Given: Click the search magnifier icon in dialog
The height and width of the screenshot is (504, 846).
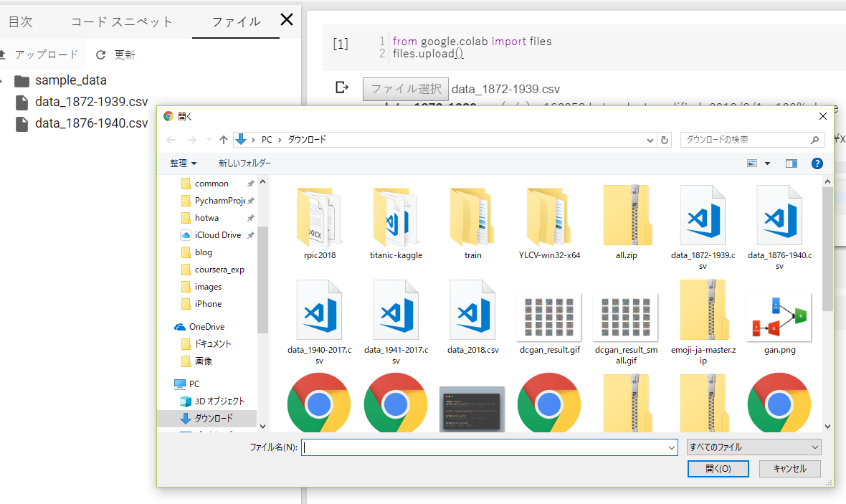Looking at the screenshot, I should pos(814,140).
